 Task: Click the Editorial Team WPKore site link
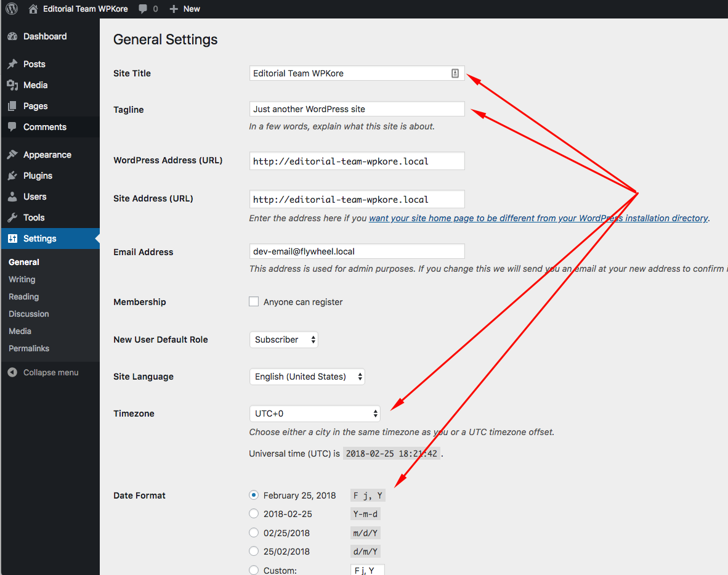[x=86, y=9]
